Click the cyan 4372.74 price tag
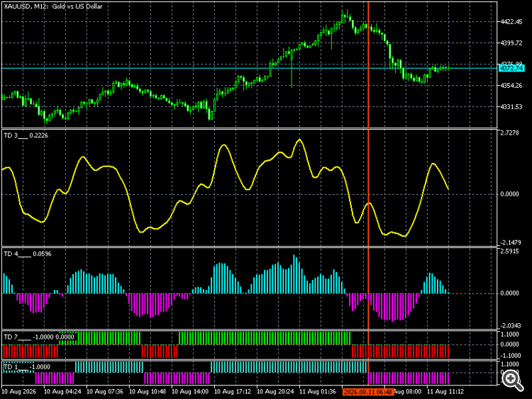Viewport: 532px width, 399px height. [511, 69]
